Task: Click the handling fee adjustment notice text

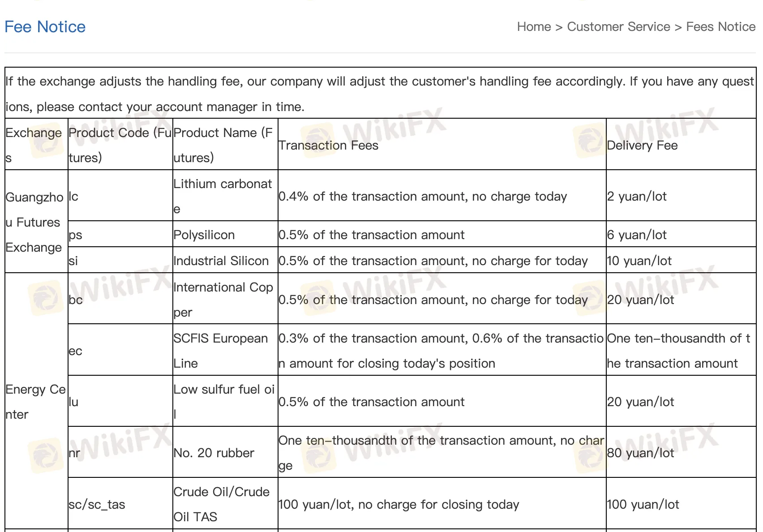Action: [380, 94]
